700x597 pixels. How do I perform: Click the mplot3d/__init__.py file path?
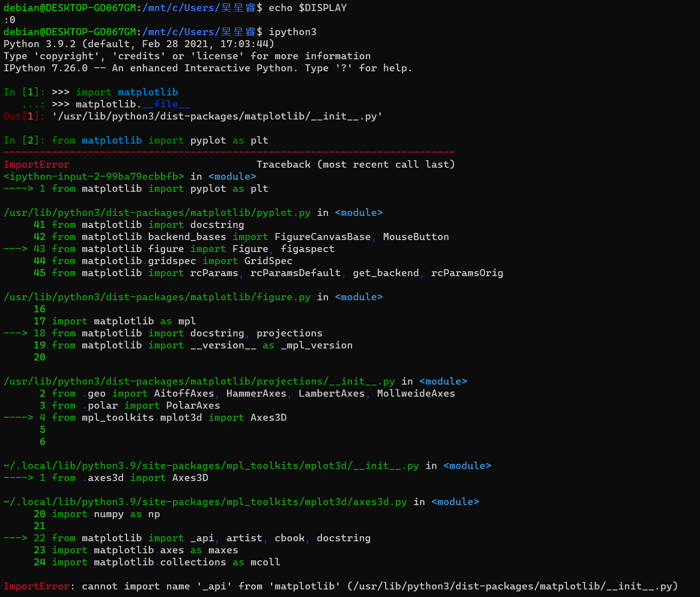(211, 465)
